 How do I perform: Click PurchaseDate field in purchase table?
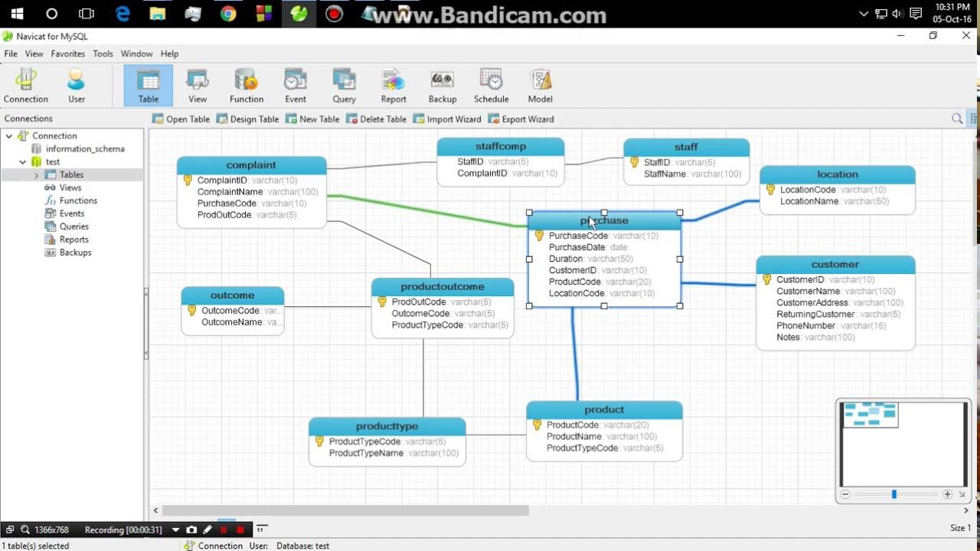tap(588, 247)
